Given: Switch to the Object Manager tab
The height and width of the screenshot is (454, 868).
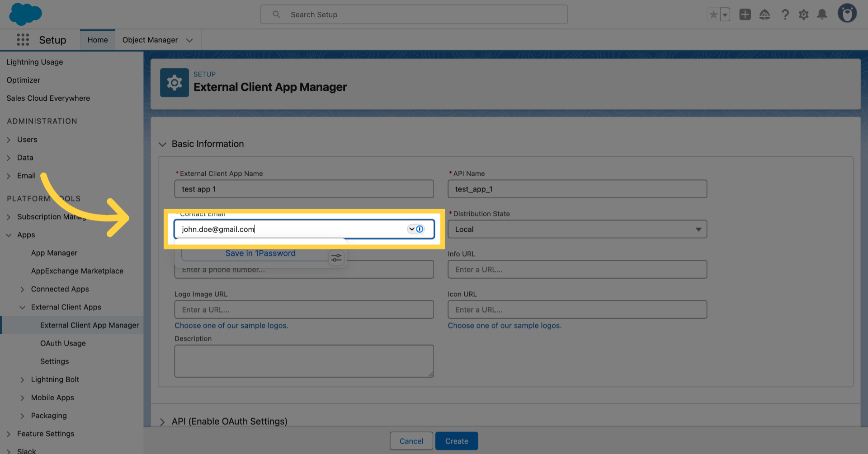Looking at the screenshot, I should pos(150,40).
